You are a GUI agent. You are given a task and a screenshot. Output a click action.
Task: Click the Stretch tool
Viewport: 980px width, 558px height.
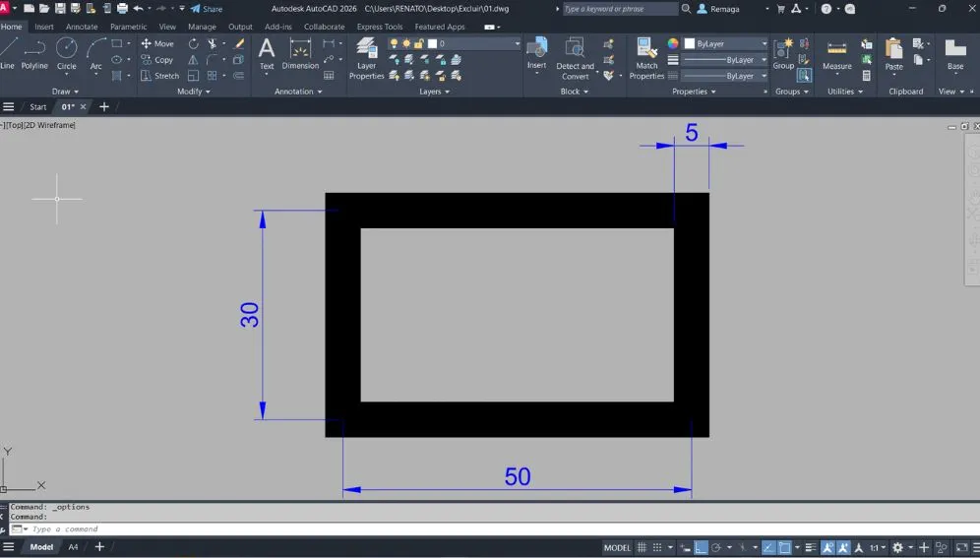[x=159, y=76]
